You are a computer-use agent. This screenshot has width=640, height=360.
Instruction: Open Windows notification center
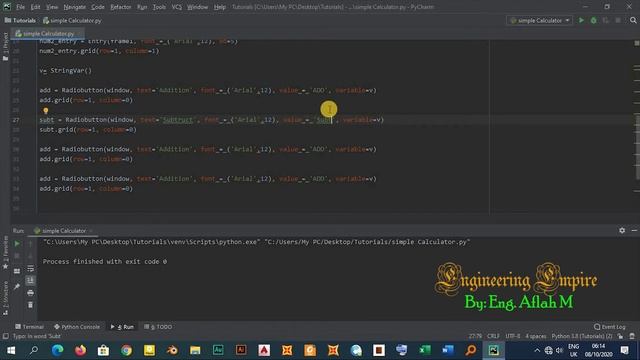coord(624,350)
